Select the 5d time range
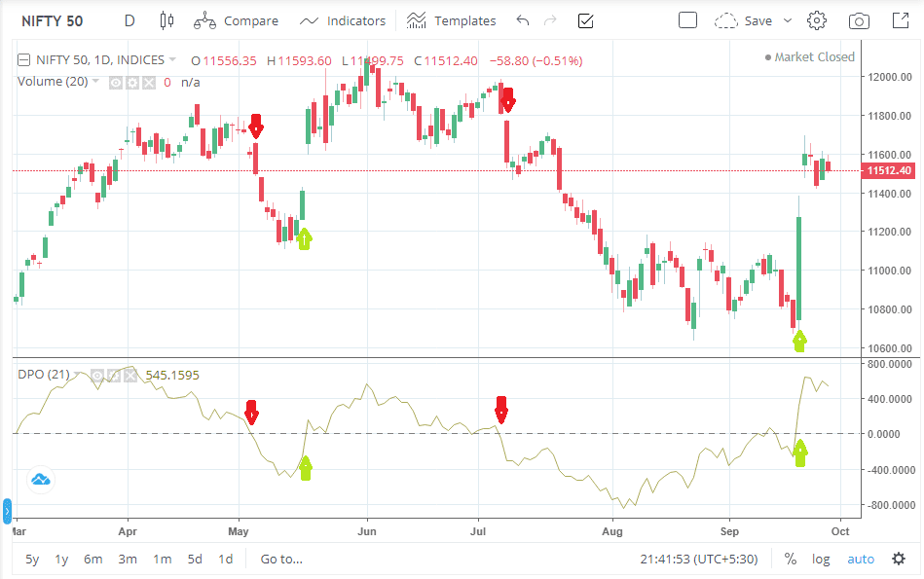Screen dimensions: 924x579 [x=195, y=559]
